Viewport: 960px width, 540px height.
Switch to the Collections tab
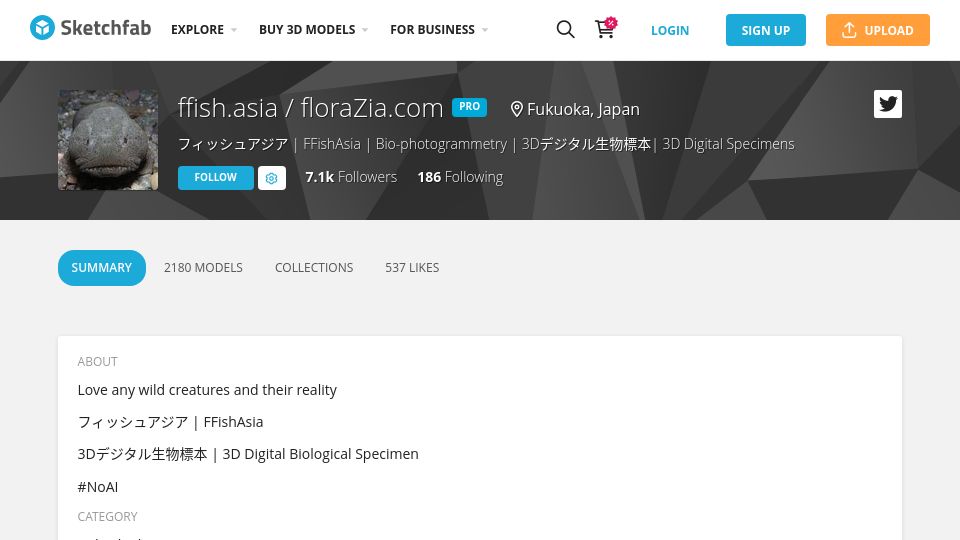(314, 268)
